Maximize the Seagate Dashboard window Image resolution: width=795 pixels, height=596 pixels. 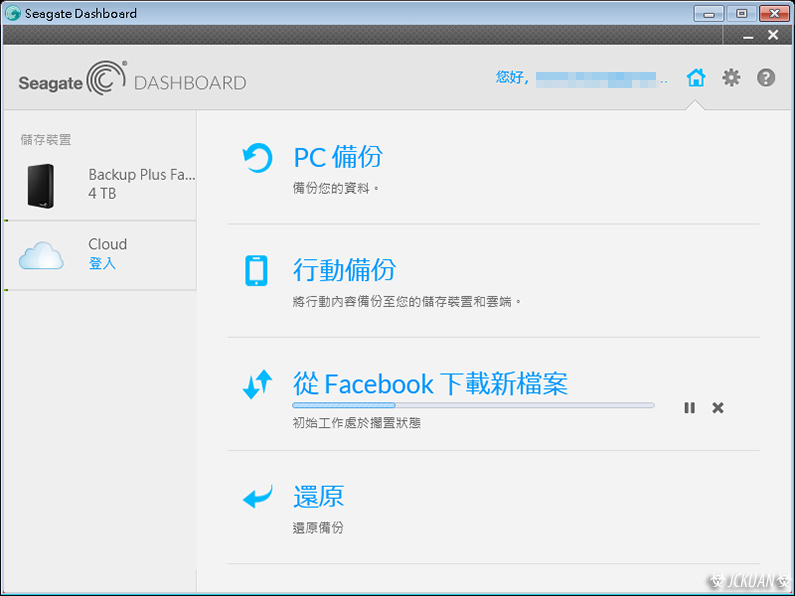pos(741,14)
